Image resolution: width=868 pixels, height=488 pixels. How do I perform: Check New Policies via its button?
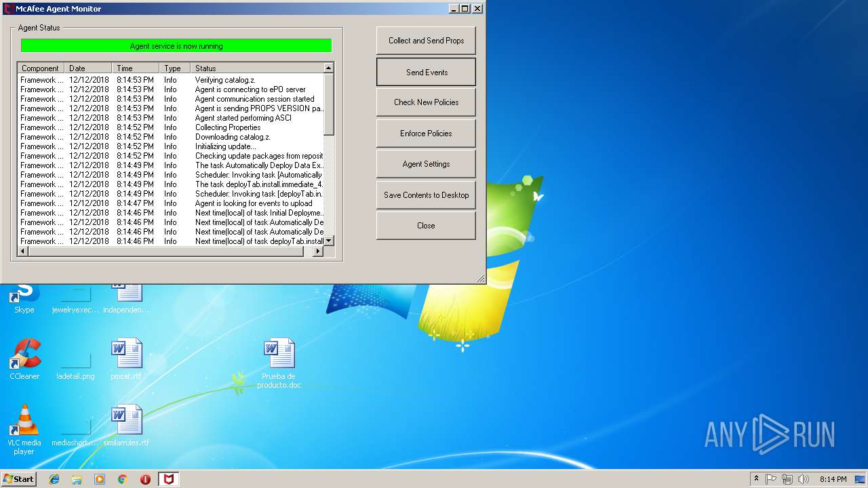(x=426, y=102)
